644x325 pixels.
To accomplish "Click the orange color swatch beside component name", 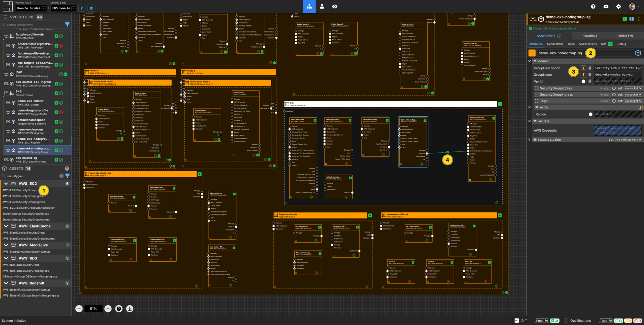I will [x=532, y=53].
